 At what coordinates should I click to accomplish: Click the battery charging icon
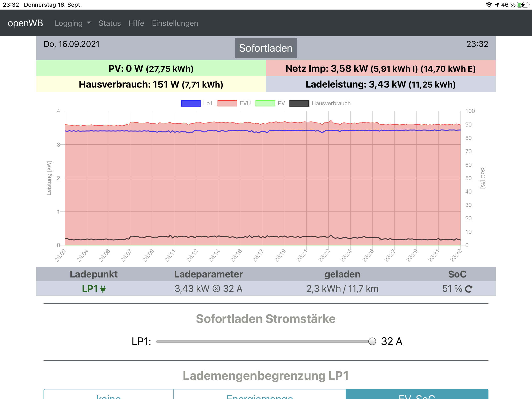coord(523,5)
